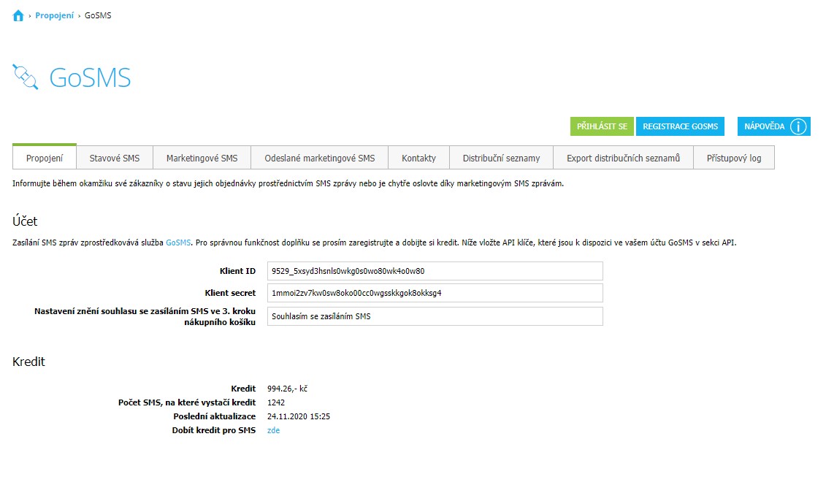Follow the GoSMS link in account description
This screenshot has height=504, width=826.
click(x=178, y=243)
